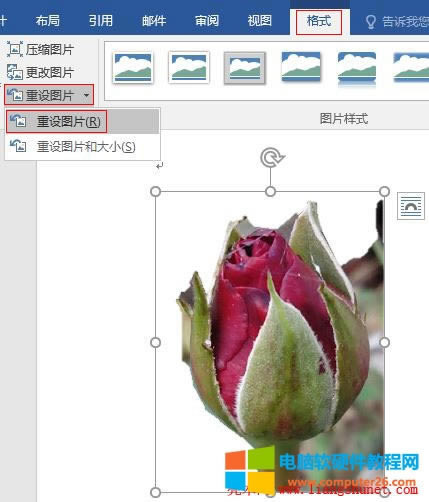Open the 引用 ribbon tab
The width and height of the screenshot is (429, 502).
(x=101, y=21)
